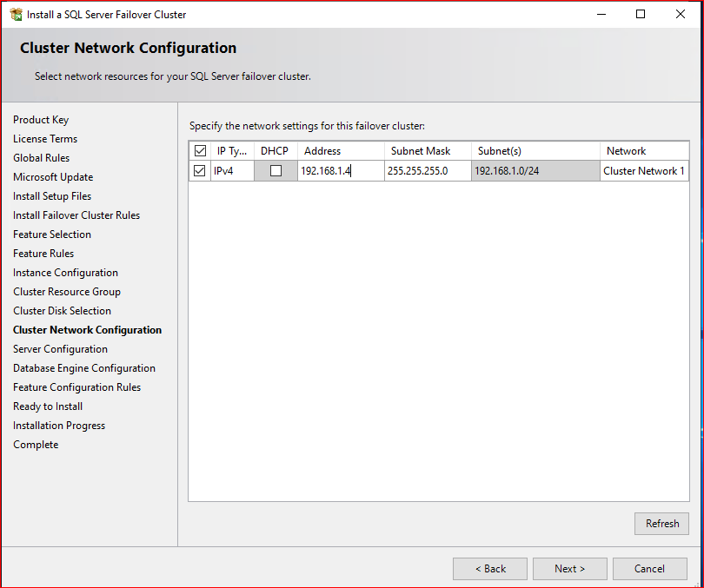The image size is (704, 588).
Task: Select the Feature Configuration Rules step
Action: [76, 387]
